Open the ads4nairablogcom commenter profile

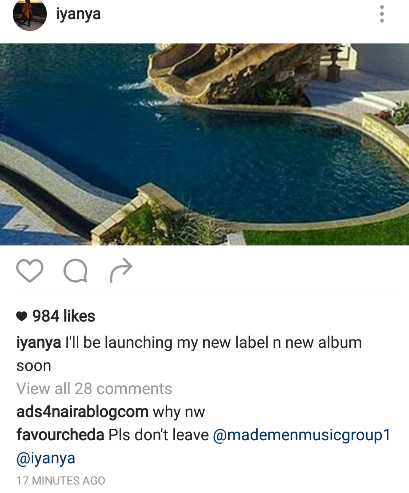pos(82,412)
